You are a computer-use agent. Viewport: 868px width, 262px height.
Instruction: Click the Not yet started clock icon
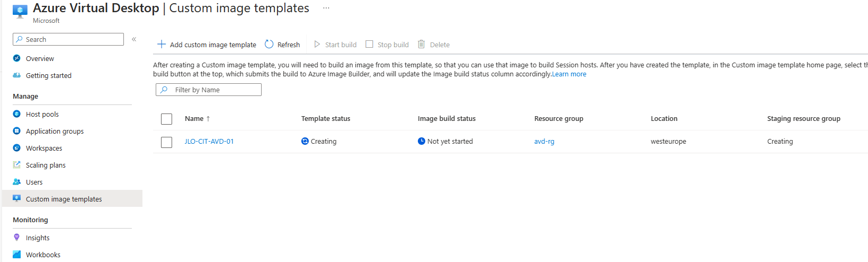coord(422,141)
